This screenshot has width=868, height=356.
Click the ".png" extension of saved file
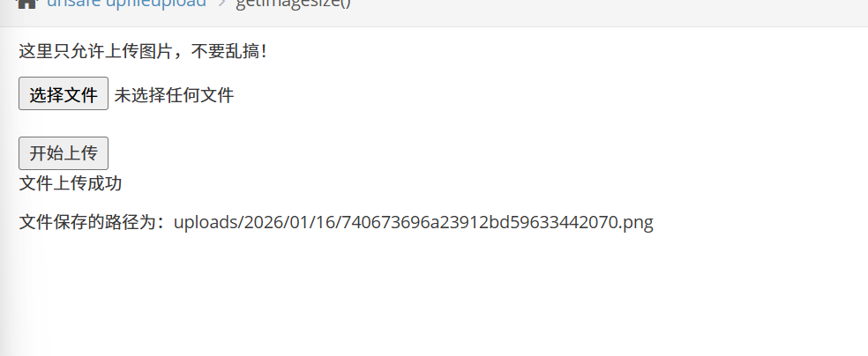635,222
